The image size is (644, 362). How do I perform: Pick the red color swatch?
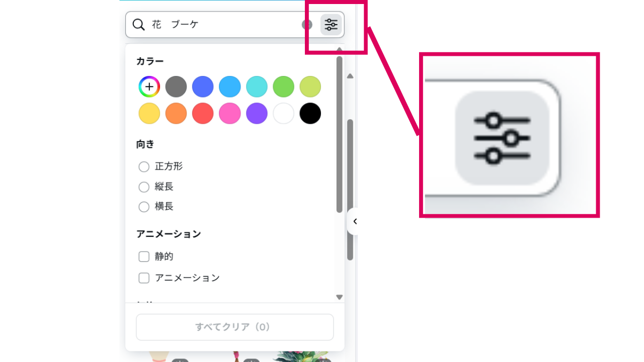203,114
